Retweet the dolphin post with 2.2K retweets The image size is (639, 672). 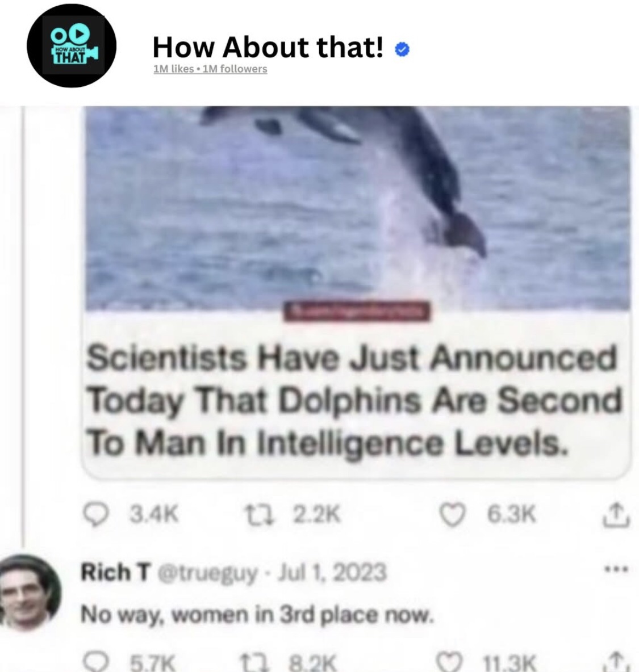click(x=254, y=514)
